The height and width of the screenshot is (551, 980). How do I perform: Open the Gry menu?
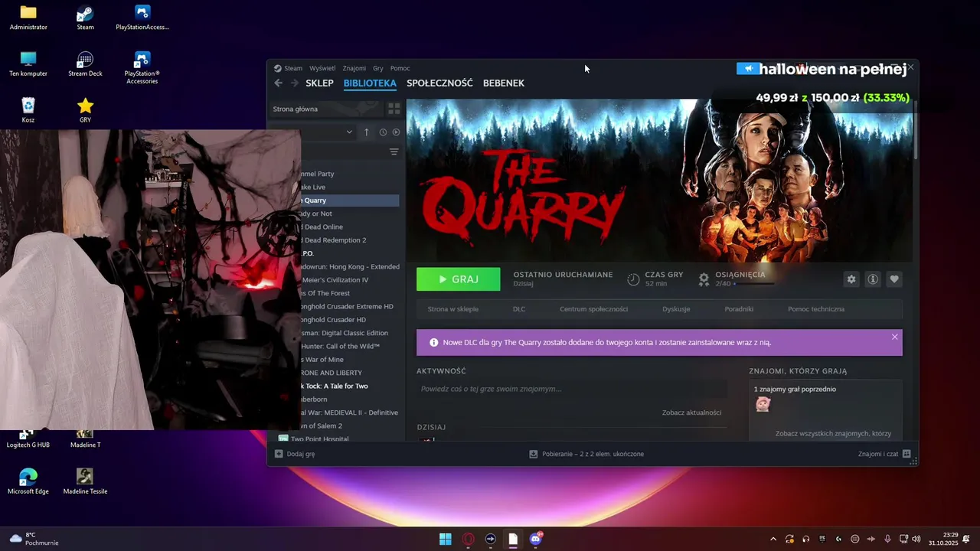coord(378,68)
